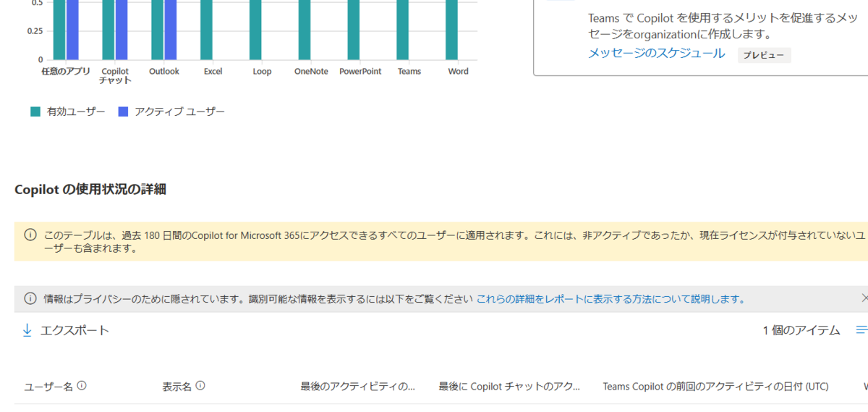The image size is (868, 412).
Task: Open the メッセージのスケジュール link
Action: click(656, 53)
